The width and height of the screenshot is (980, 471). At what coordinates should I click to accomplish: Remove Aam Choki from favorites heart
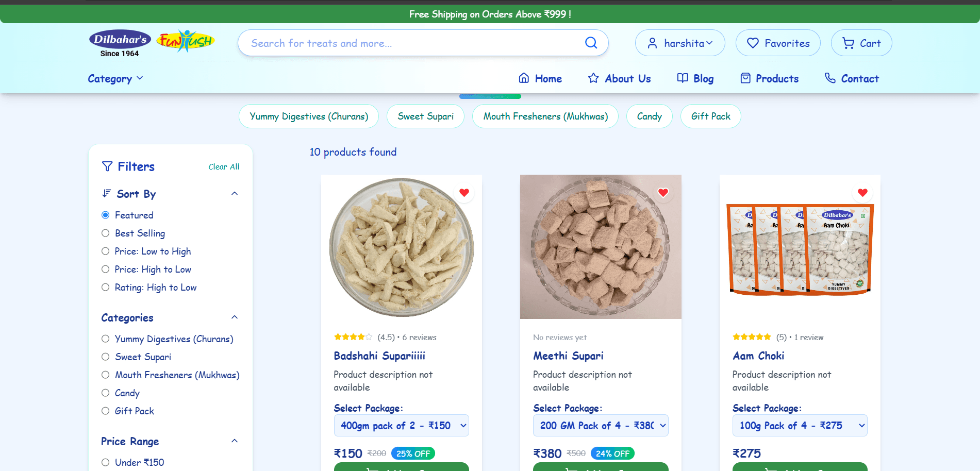tap(862, 193)
